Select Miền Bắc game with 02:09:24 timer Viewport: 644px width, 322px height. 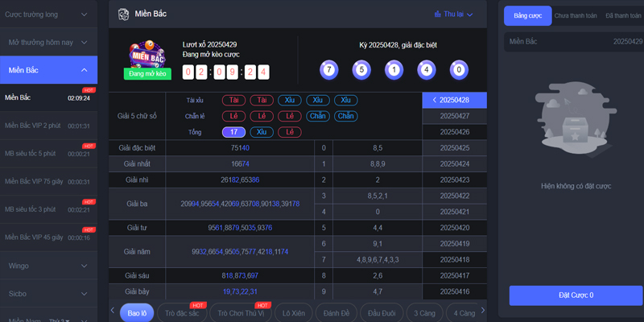click(48, 97)
